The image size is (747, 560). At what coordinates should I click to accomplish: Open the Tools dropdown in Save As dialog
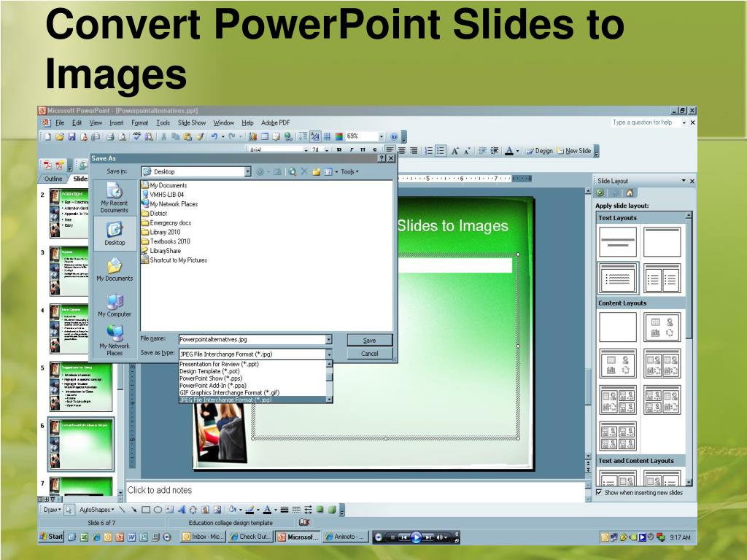pyautogui.click(x=349, y=171)
